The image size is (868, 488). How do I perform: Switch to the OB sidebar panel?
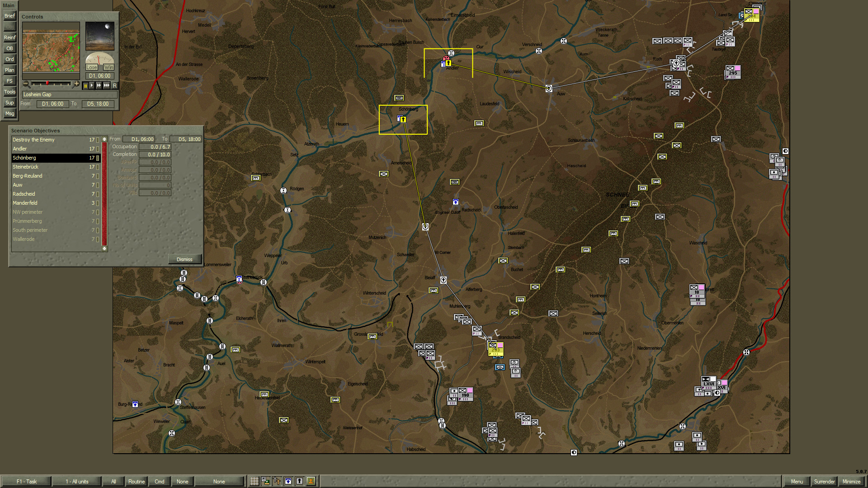[x=9, y=48]
